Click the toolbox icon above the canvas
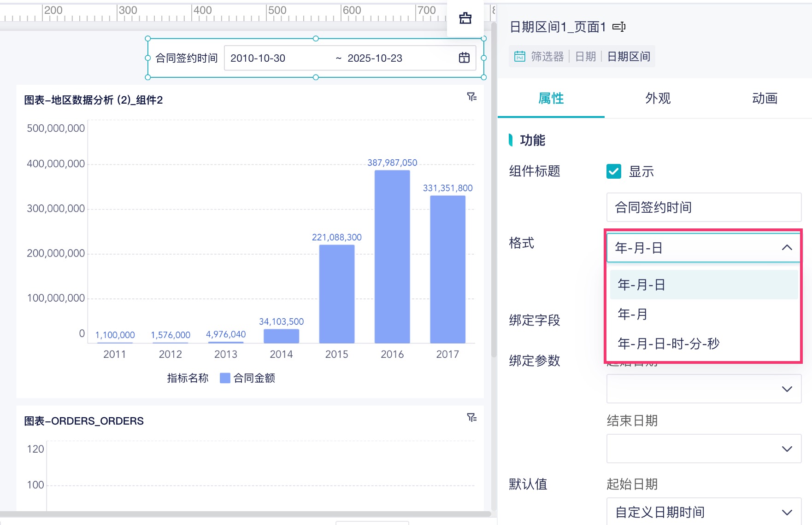The width and height of the screenshot is (812, 525). (465, 18)
